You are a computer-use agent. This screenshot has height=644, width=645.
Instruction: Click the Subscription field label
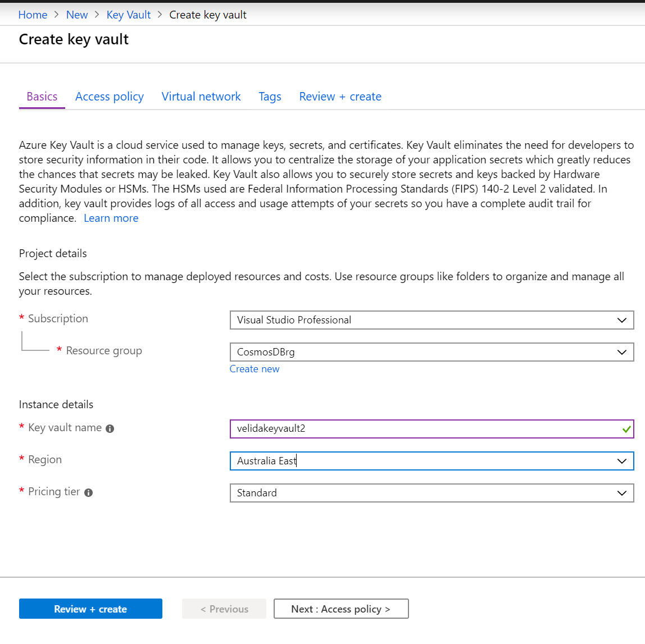click(x=58, y=318)
